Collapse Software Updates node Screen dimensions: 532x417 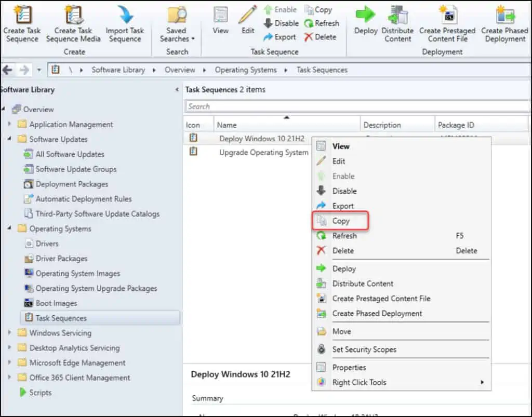(9, 139)
